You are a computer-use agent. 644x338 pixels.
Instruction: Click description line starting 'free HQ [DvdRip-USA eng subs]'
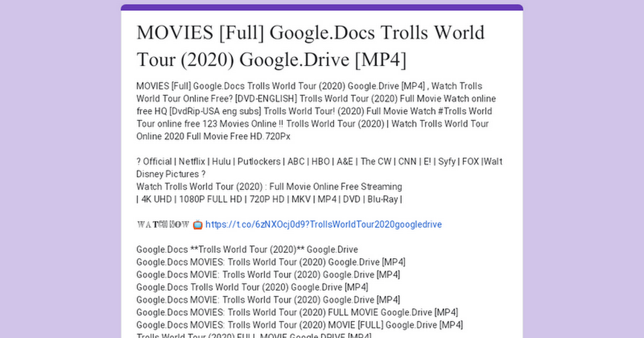pyautogui.click(x=314, y=111)
